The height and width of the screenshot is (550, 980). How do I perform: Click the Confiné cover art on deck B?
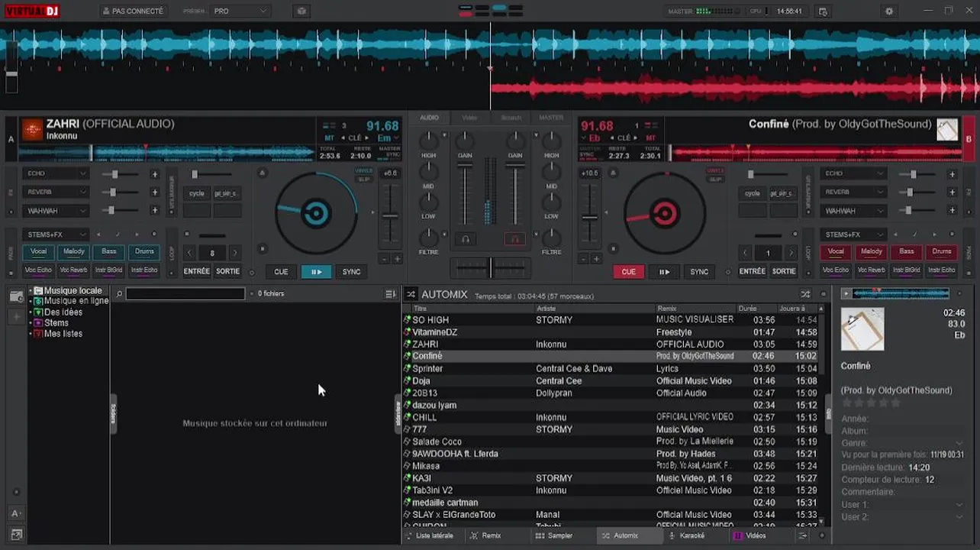coord(947,129)
